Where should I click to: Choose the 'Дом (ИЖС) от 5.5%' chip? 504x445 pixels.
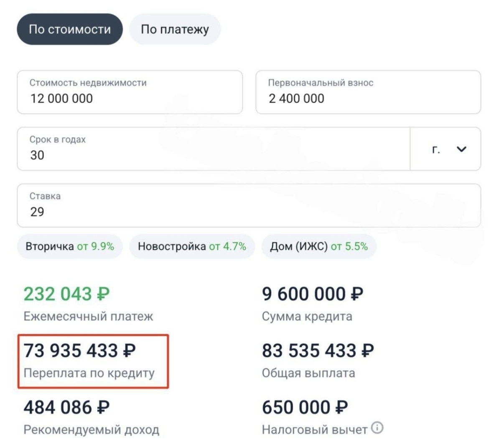319,246
